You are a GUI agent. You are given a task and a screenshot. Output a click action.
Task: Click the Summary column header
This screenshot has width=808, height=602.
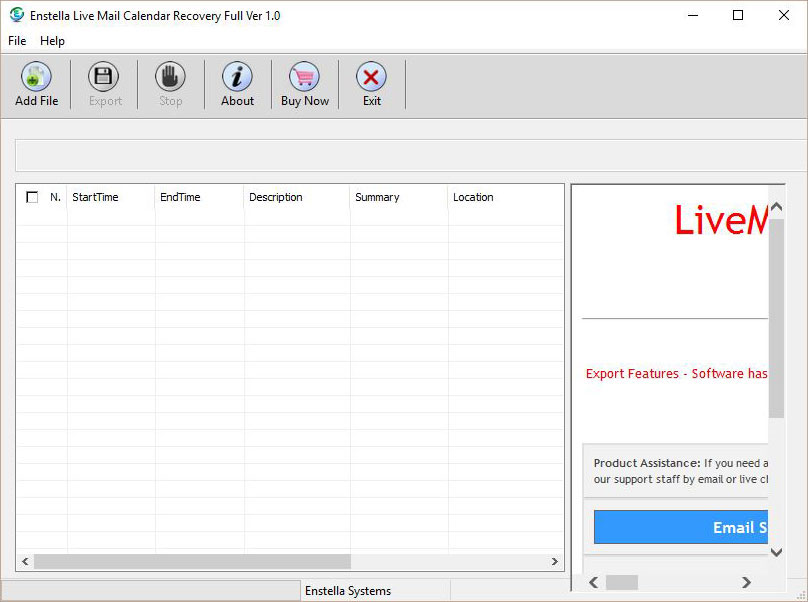(377, 197)
